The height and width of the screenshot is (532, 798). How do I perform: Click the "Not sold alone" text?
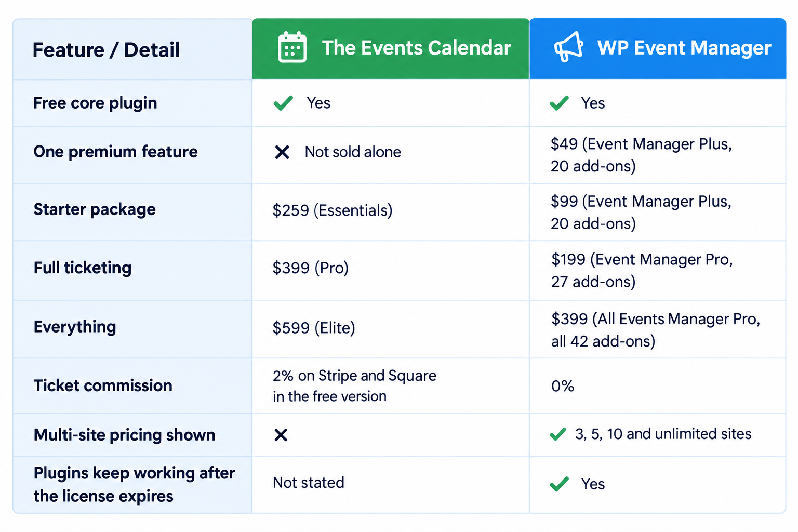click(x=353, y=152)
